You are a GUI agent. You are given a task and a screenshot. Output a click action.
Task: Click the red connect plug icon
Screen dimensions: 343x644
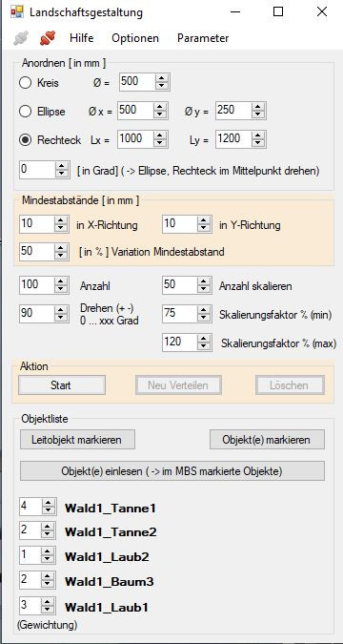(x=48, y=38)
